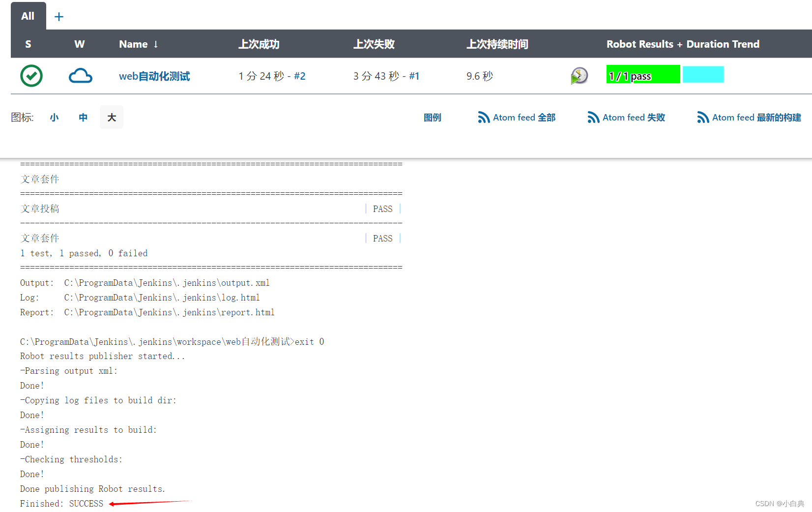
Task: Click the Robot Results + Duration Trend header
Action: click(683, 44)
